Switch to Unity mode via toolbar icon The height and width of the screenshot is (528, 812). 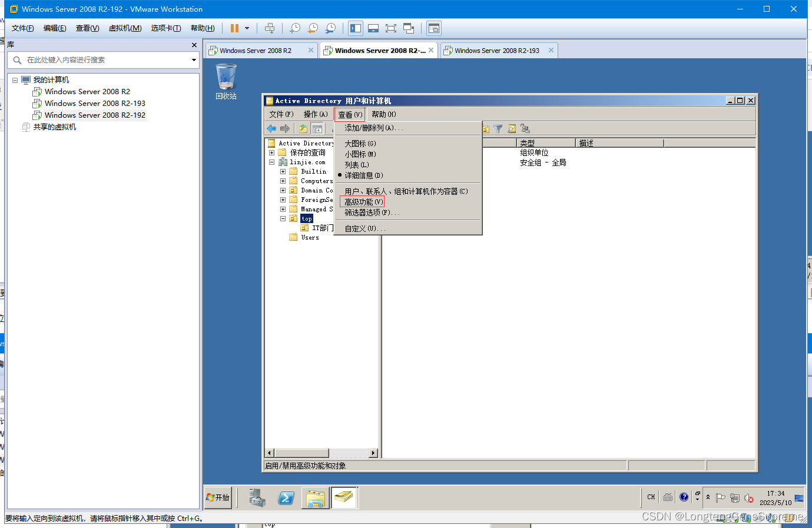tap(409, 28)
